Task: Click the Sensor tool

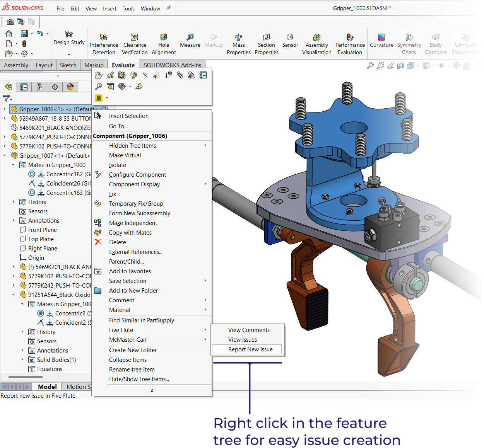Action: (x=290, y=41)
